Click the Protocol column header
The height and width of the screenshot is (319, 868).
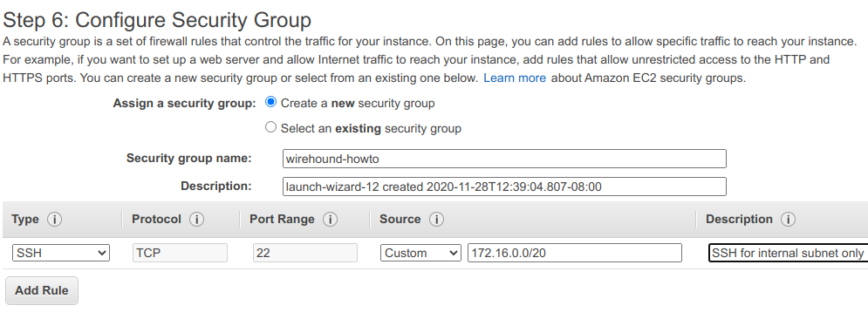pos(156,220)
